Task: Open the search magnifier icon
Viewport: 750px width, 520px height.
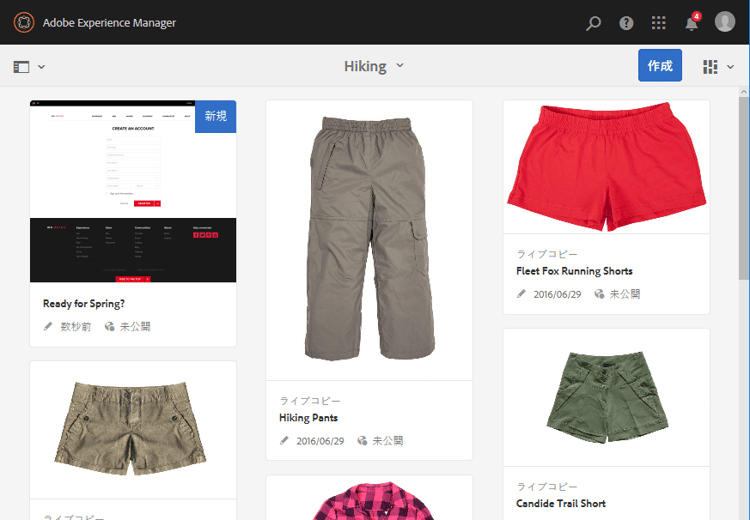Action: [593, 23]
